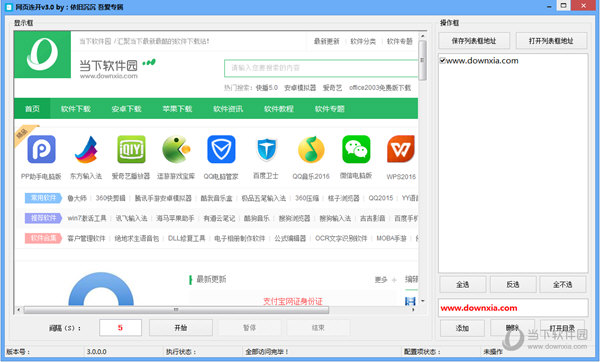The width and height of the screenshot is (600, 362).
Task: Click the top-right 软件专题 header link
Action: coord(400,41)
